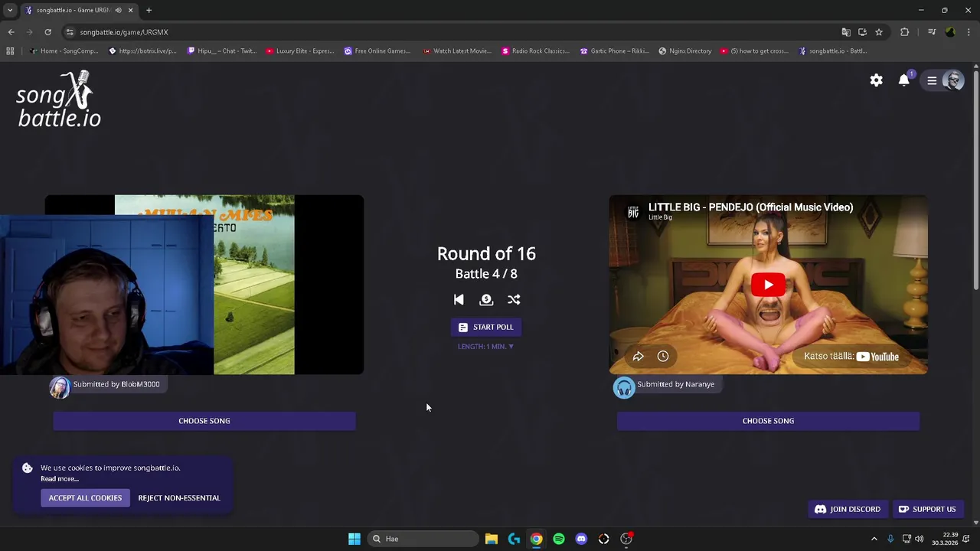Open the apps grid in bookmarks bar
980x551 pixels.
click(10, 51)
